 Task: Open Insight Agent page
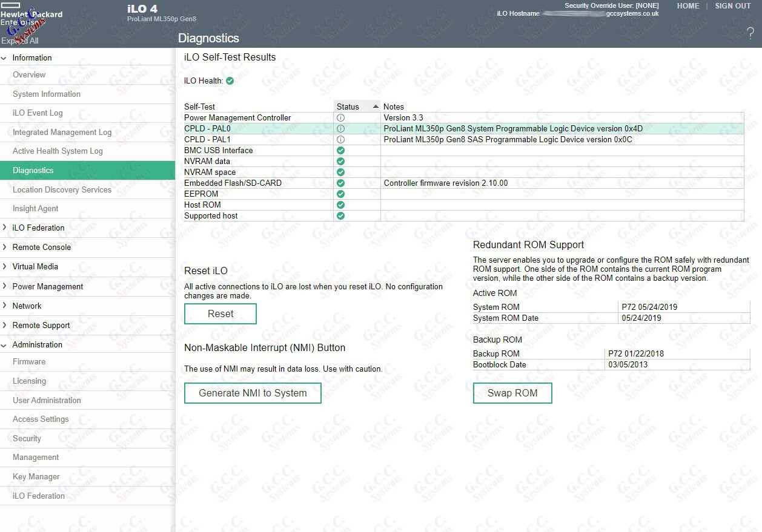pyautogui.click(x=36, y=209)
